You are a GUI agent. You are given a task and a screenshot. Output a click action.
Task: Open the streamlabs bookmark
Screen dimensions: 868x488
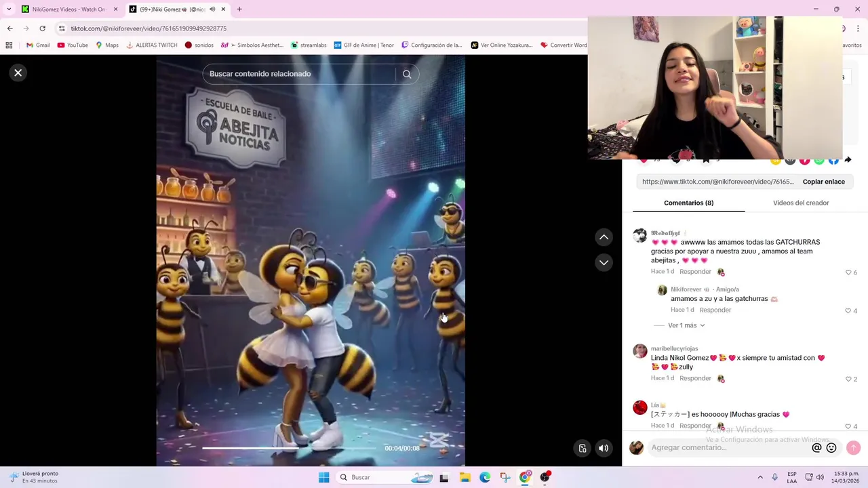[x=308, y=45]
